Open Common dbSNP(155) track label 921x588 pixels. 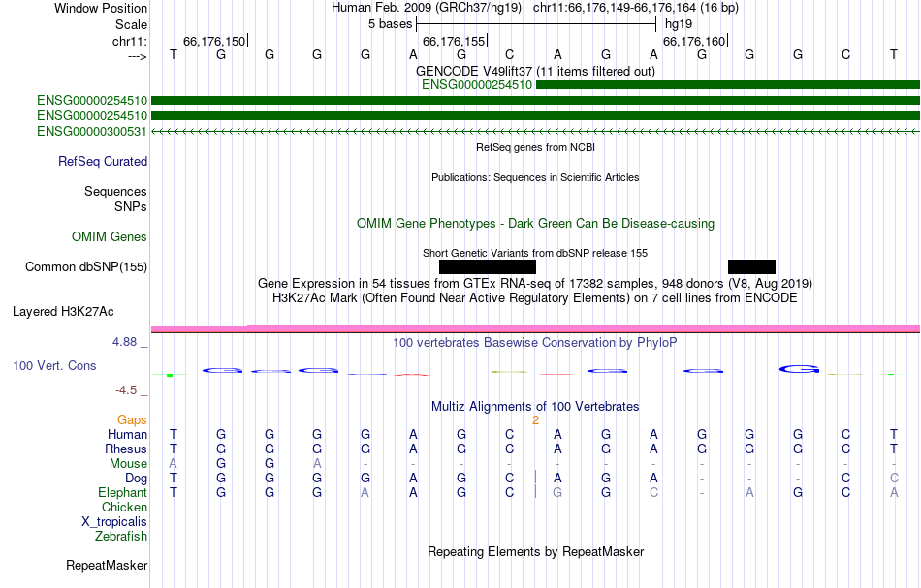pyautogui.click(x=85, y=267)
